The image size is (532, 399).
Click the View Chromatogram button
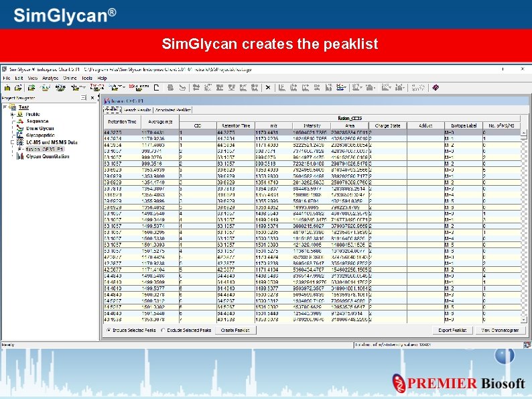point(500,330)
